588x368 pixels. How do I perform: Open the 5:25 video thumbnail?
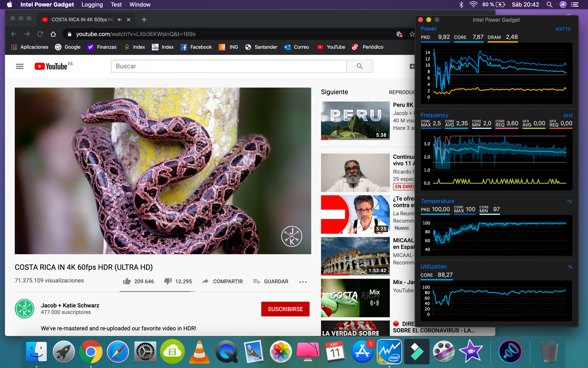pos(355,214)
